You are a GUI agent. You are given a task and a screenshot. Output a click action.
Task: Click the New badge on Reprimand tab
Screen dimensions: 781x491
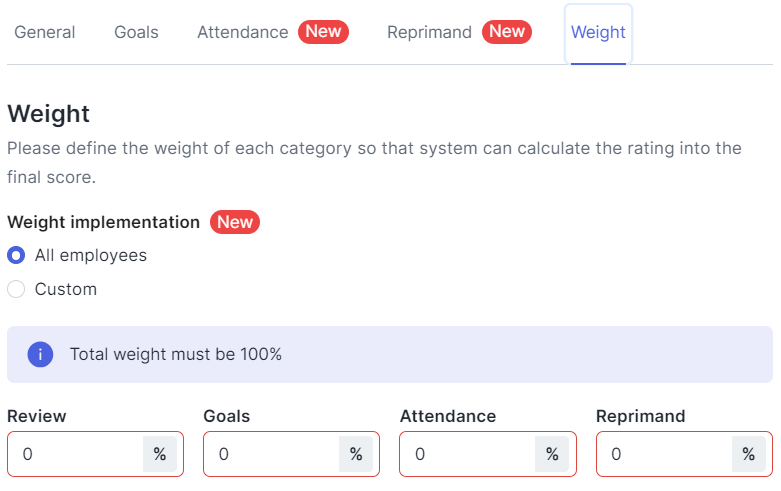[x=507, y=32]
